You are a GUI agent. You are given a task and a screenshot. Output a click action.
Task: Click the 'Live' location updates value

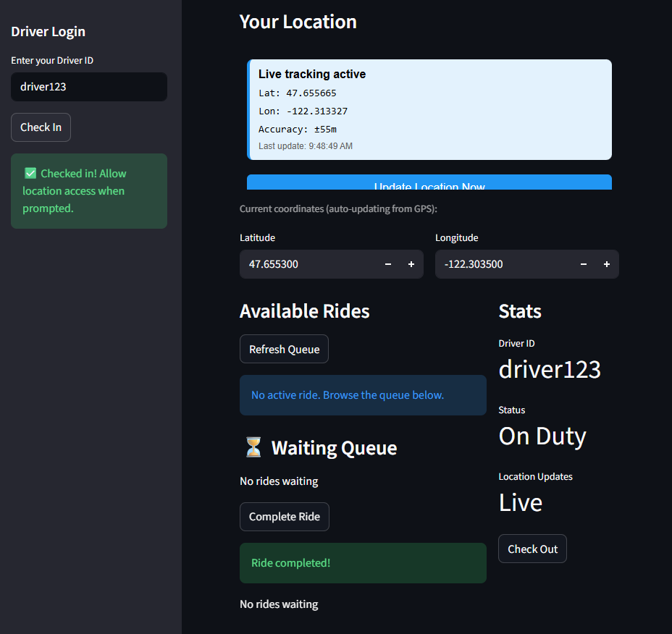(520, 502)
